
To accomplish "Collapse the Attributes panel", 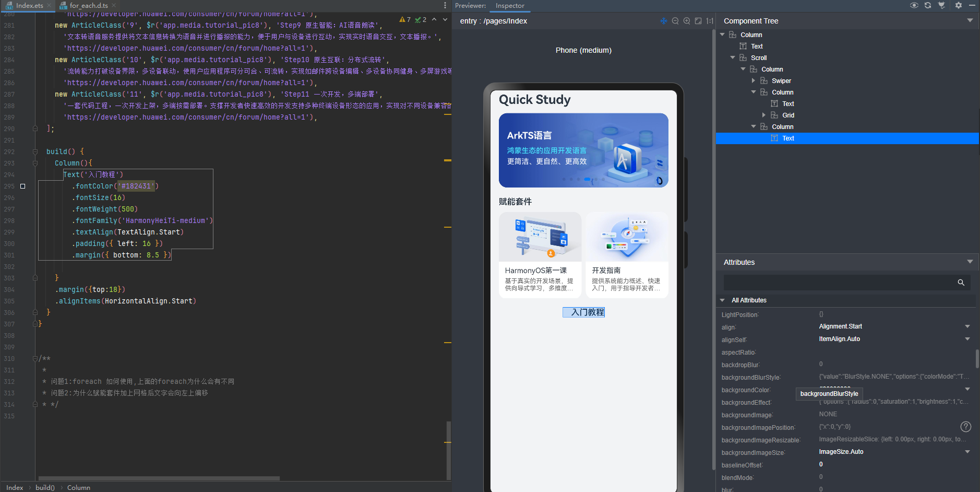I will coord(970,262).
